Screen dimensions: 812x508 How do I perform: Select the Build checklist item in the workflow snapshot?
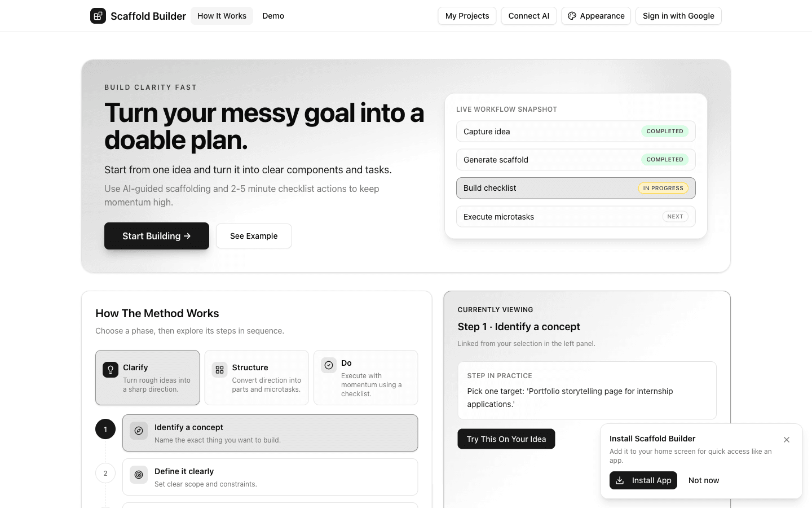576,188
